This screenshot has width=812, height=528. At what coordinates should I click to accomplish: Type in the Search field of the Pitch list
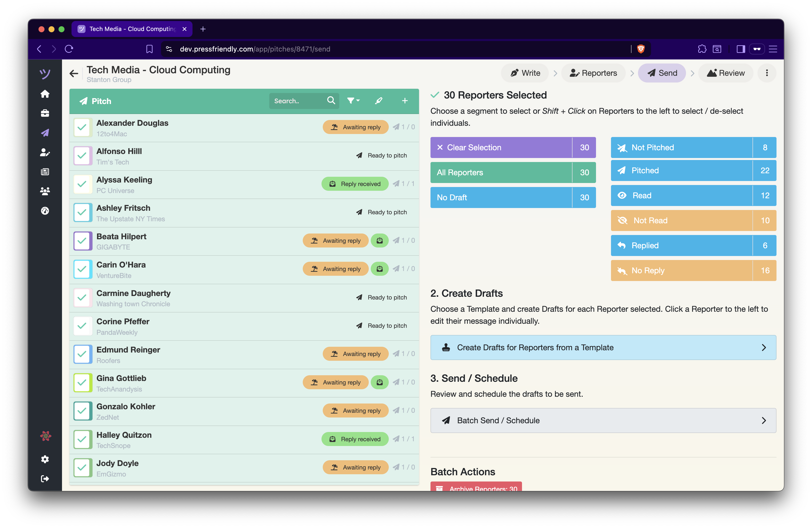coord(297,100)
